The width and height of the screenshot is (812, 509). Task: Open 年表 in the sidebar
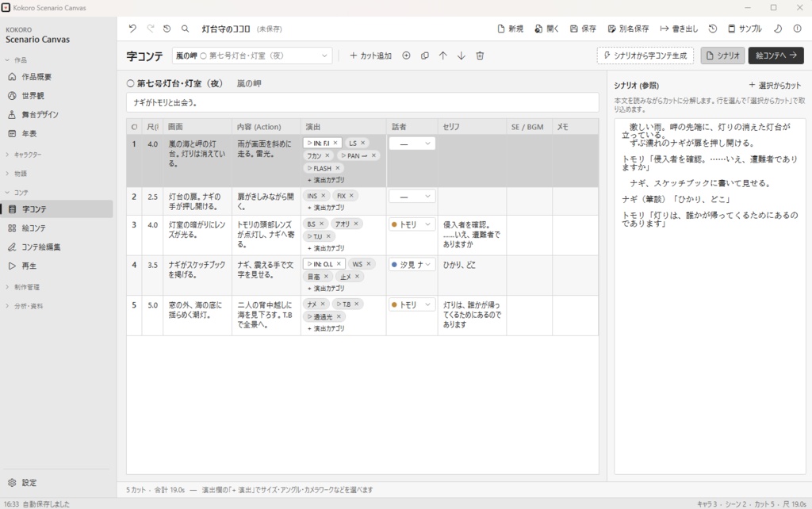pos(57,134)
